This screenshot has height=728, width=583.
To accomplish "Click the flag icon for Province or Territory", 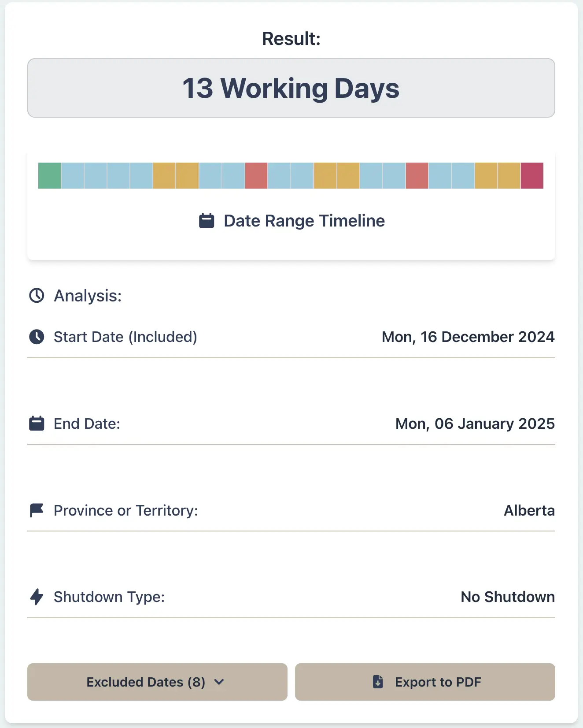I will [37, 510].
